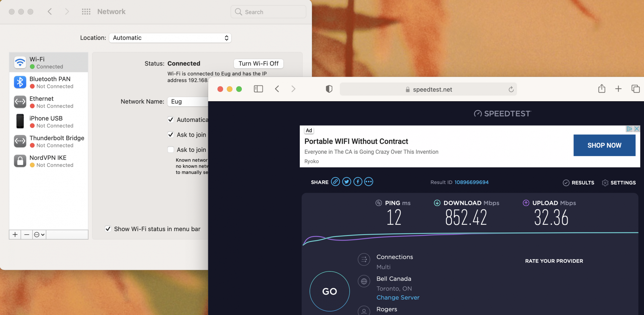Go forward in Safari
Screen dimensions: 644x315
pyautogui.click(x=293, y=89)
